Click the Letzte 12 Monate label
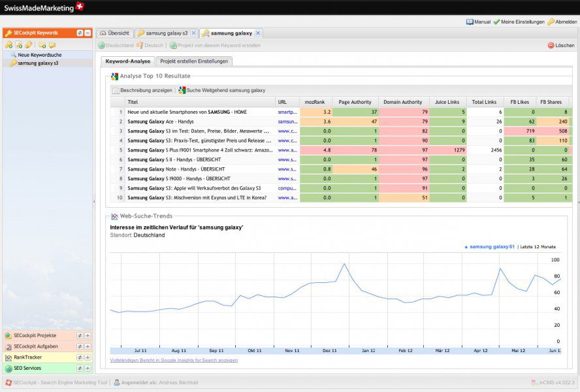Screen dimensions: 580x392 (538, 247)
